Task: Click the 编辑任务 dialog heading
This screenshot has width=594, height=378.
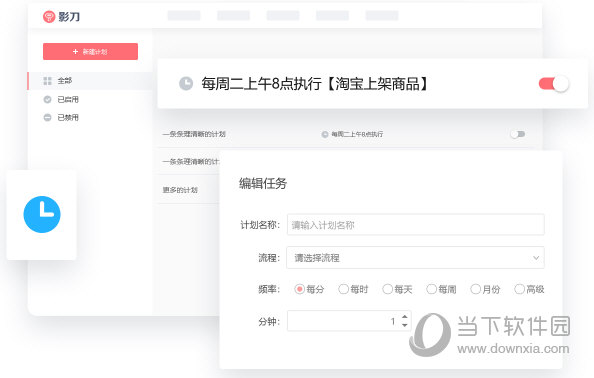Action: (x=263, y=184)
